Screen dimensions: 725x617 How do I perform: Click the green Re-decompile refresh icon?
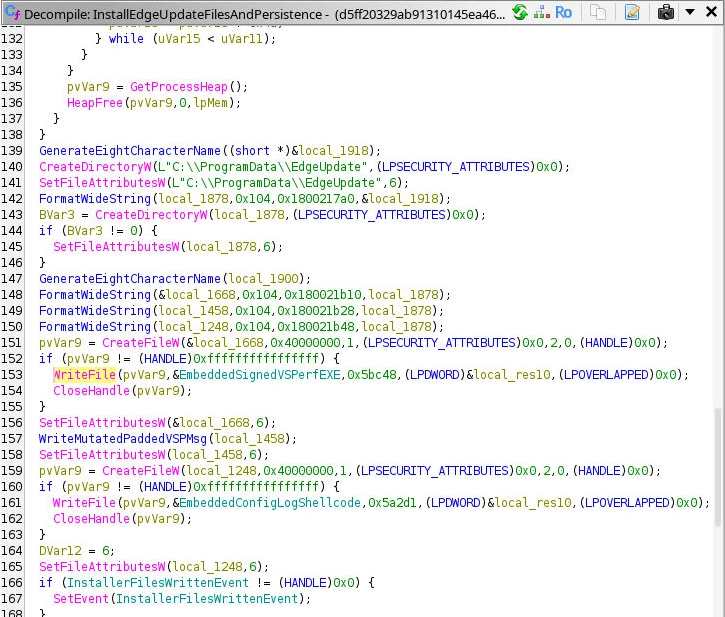520,12
